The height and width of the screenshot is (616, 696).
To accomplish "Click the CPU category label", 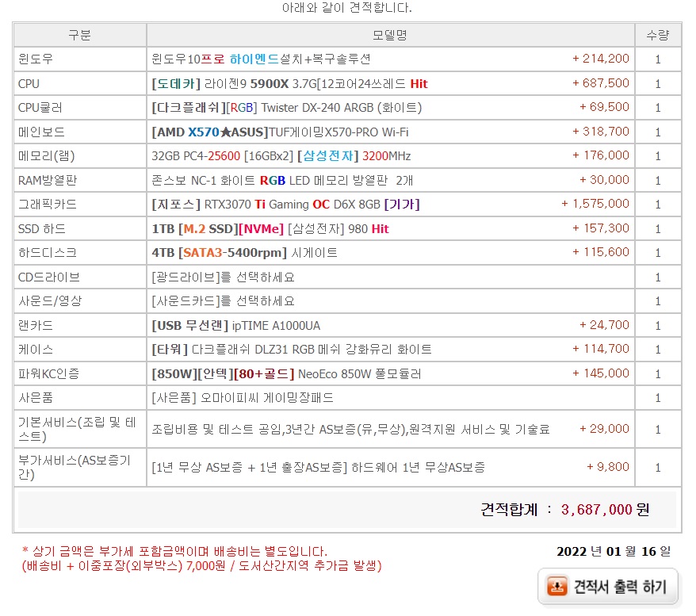I will 29,84.
